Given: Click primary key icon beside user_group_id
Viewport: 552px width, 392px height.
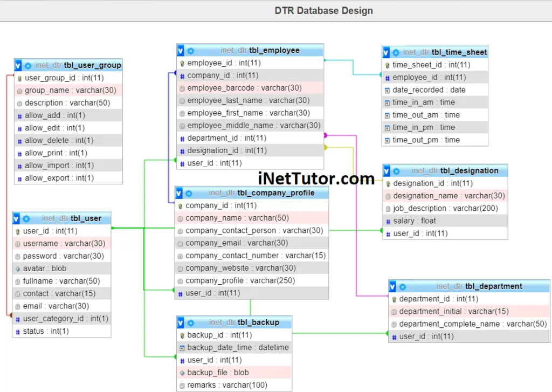Looking at the screenshot, I should click(20, 78).
